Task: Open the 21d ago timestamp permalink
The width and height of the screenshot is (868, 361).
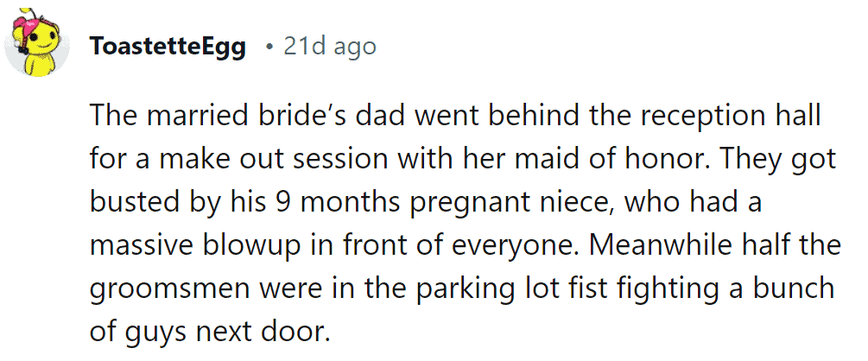Action: (330, 46)
